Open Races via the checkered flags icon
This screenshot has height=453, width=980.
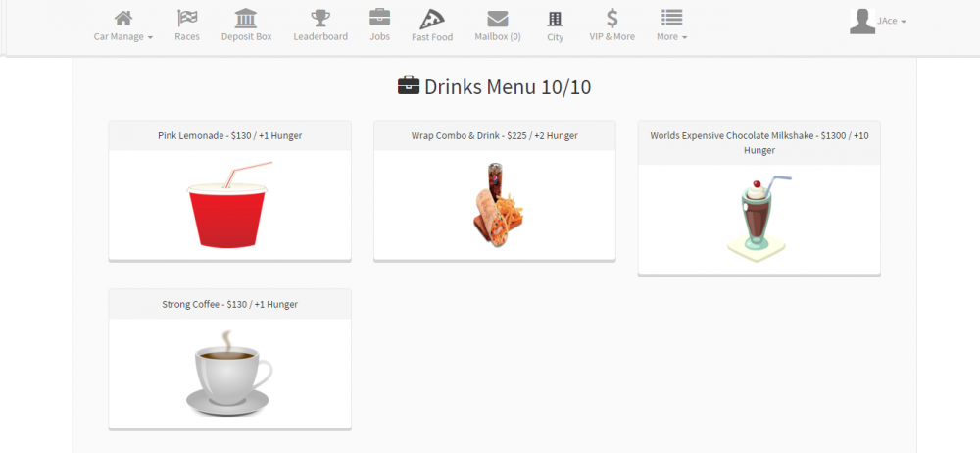[186, 19]
